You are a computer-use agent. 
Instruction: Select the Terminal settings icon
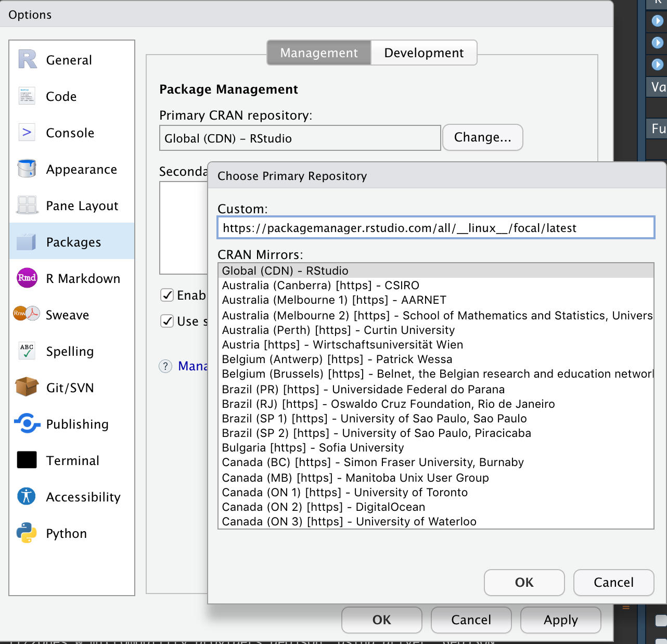[27, 460]
